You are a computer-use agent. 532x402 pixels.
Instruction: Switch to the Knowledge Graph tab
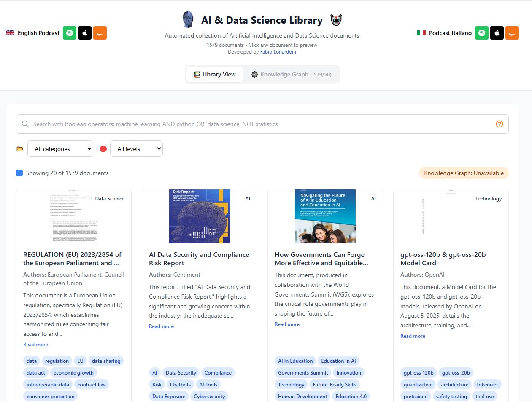pos(292,74)
